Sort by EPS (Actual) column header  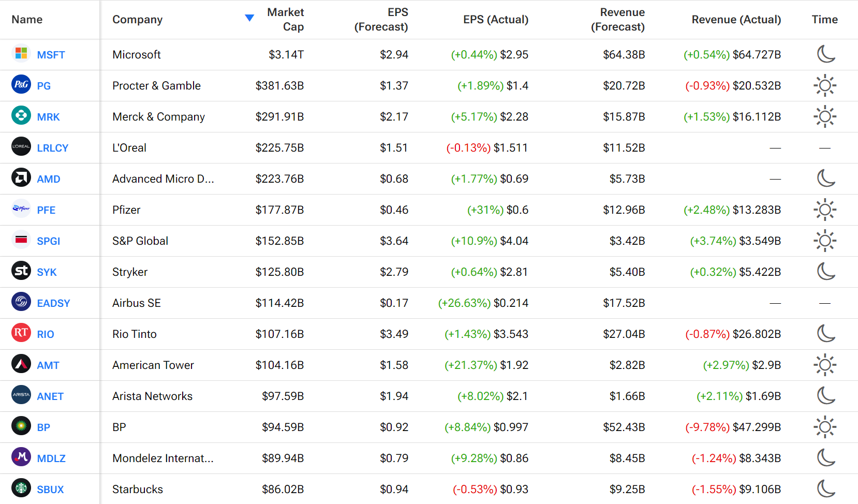tap(496, 20)
